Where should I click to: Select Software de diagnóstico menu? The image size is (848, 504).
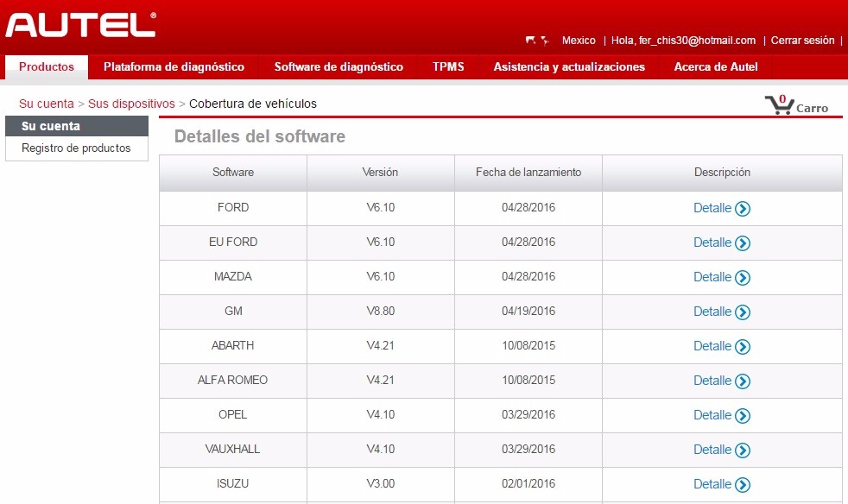(x=339, y=67)
